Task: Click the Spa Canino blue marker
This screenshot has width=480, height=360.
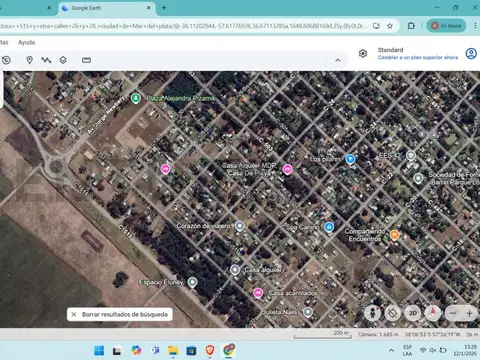Action: coord(329,227)
